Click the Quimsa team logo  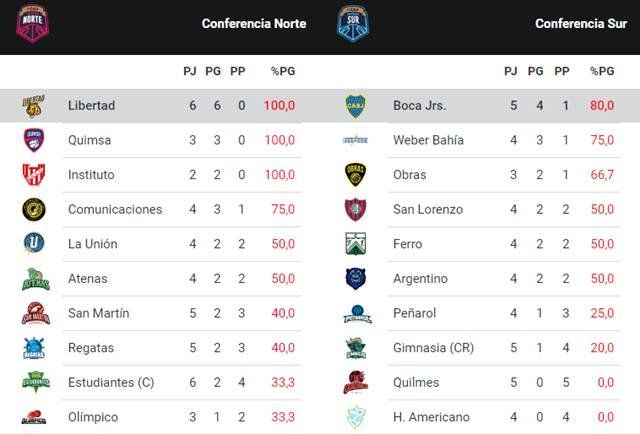(x=33, y=140)
